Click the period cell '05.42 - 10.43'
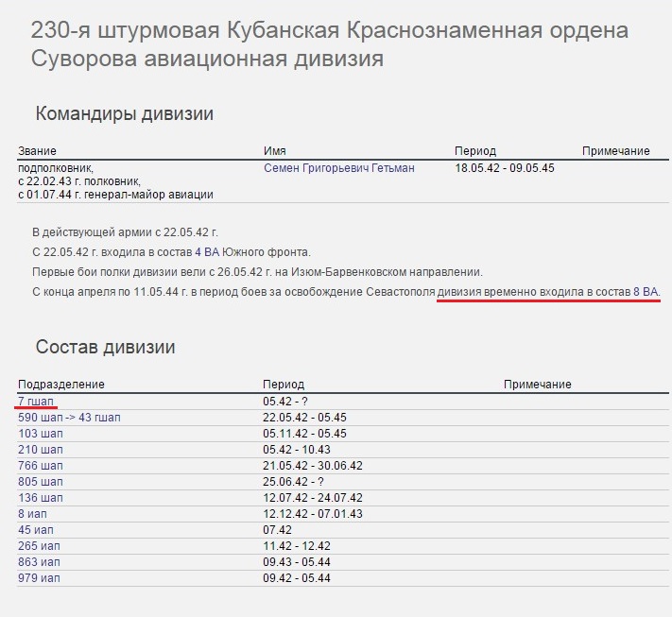 297,450
